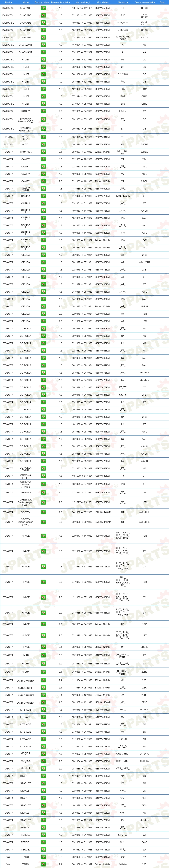Select engine code CB 23

145,38
